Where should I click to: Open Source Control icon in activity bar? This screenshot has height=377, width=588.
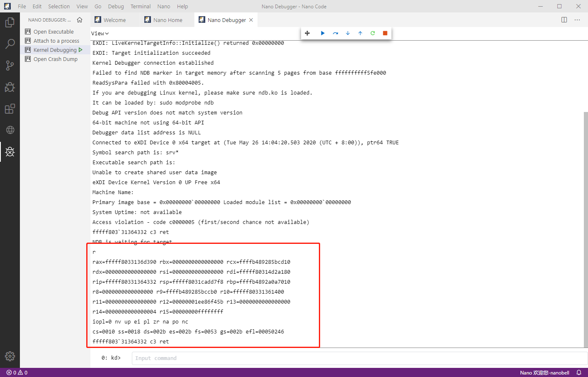(x=10, y=66)
